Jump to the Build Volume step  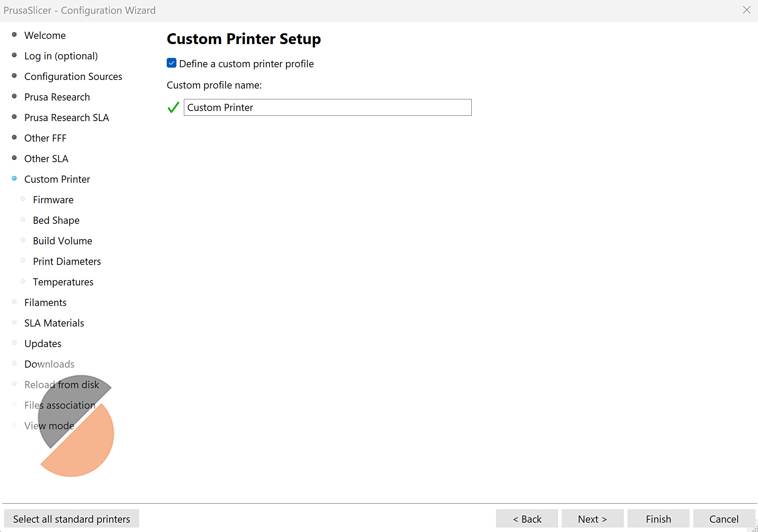62,241
